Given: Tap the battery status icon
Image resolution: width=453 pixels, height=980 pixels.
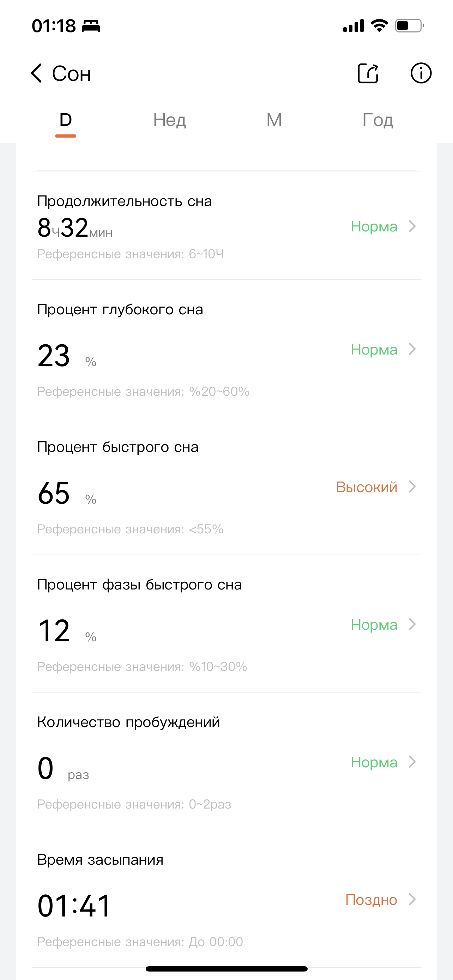Looking at the screenshot, I should tap(409, 26).
